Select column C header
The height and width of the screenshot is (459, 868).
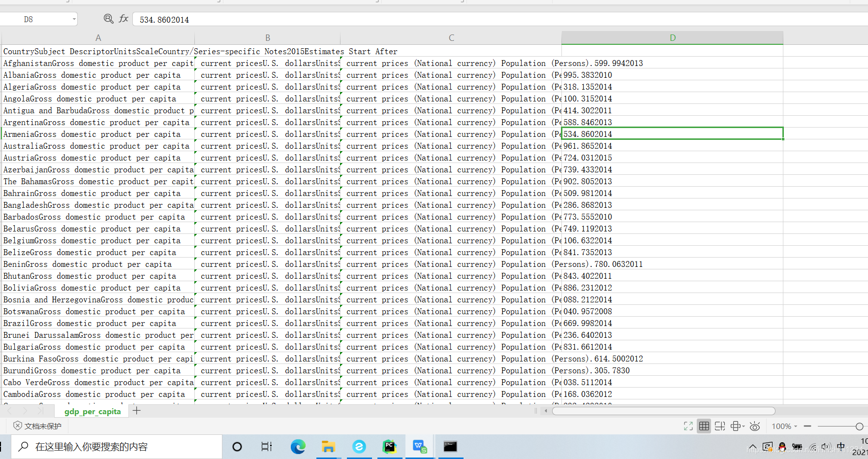coord(451,38)
